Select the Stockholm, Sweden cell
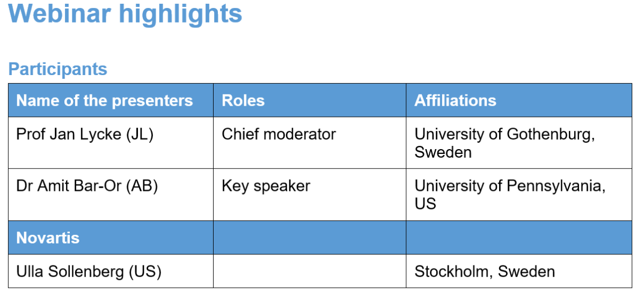 519,271
